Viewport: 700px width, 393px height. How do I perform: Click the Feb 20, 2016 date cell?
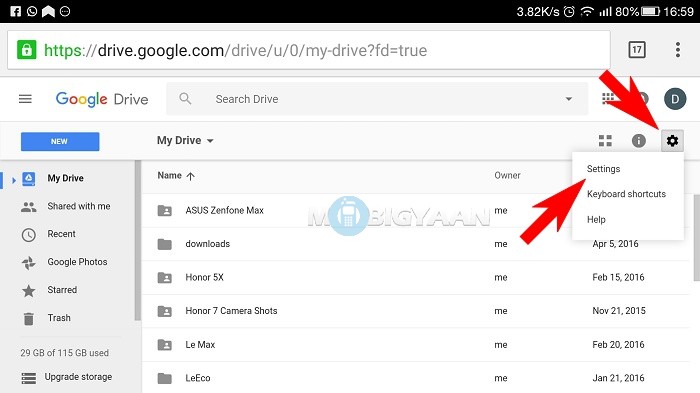[618, 344]
